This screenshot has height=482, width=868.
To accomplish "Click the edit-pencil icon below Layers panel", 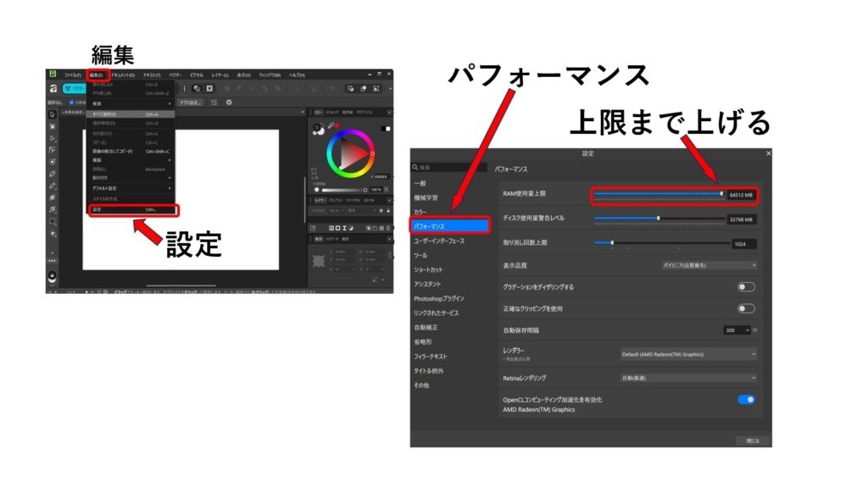I will [x=313, y=228].
